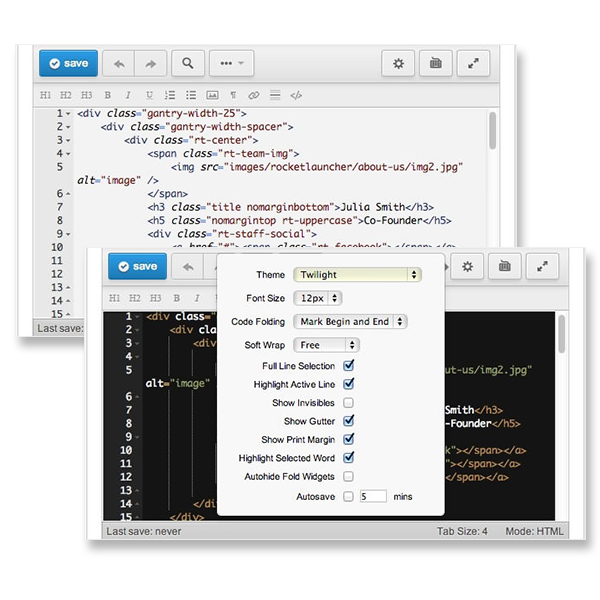
Task: Click the scrollbar thumb of the dark editor
Action: pyautogui.click(x=561, y=334)
